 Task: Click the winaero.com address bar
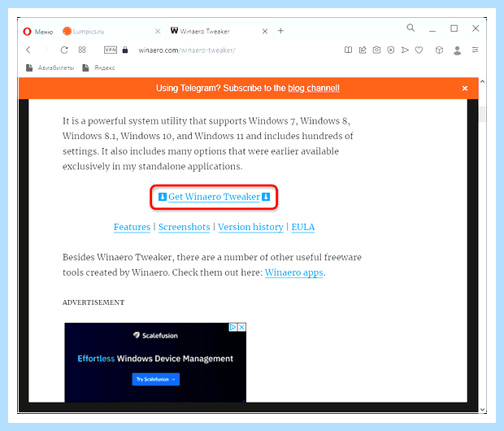pos(187,50)
